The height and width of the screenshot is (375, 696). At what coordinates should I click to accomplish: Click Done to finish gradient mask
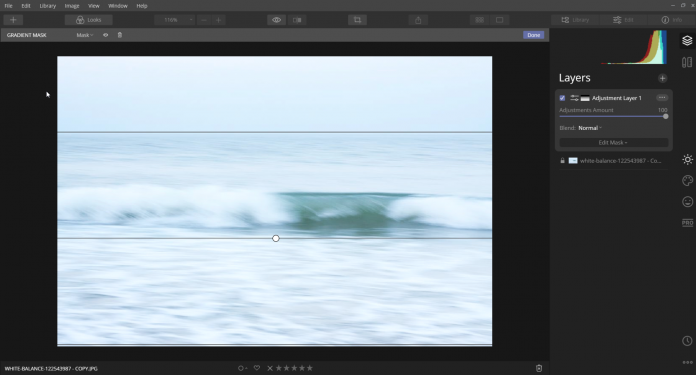click(534, 35)
